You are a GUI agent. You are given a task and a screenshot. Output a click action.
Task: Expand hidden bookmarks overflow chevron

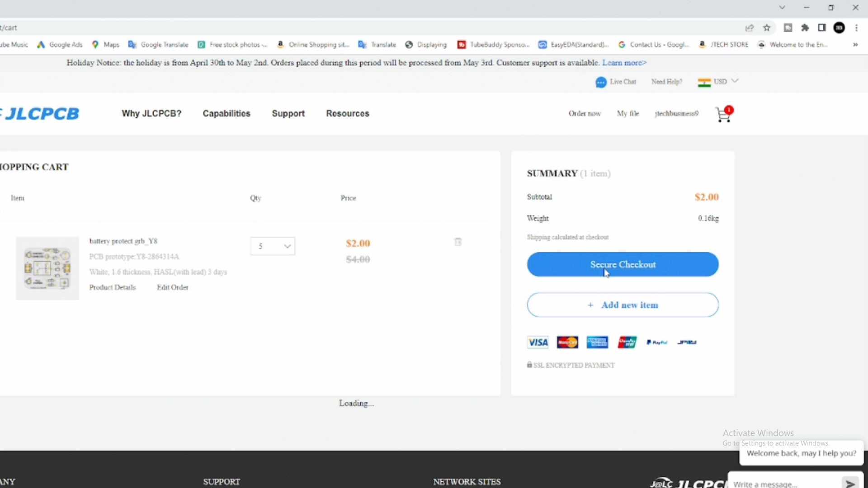[x=855, y=45]
